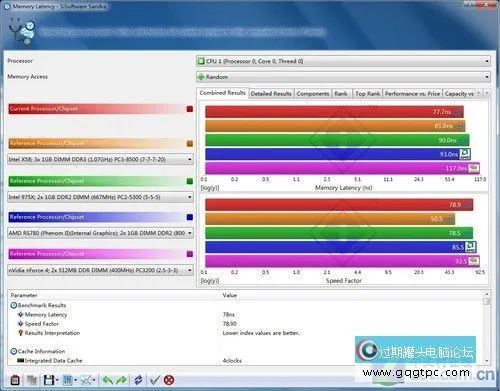The width and height of the screenshot is (500, 391).
Task: Click the red 77.7ns memory latency bar
Action: [x=334, y=112]
